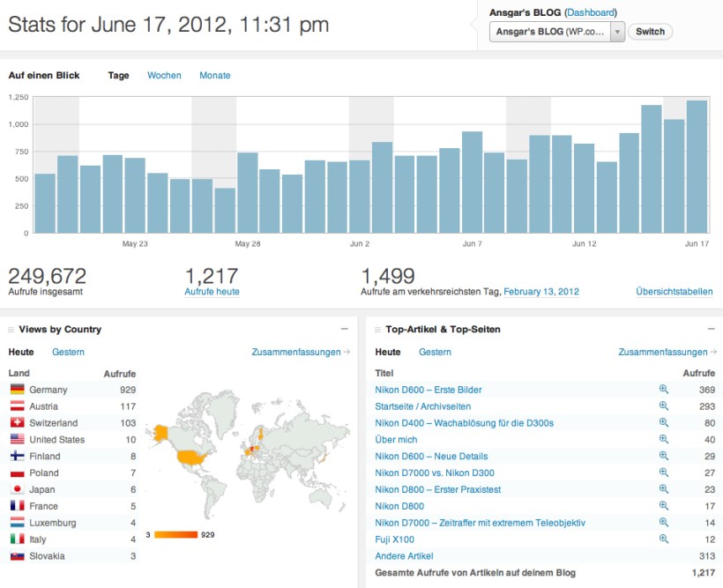Open the blog selector dropdown

(x=619, y=32)
